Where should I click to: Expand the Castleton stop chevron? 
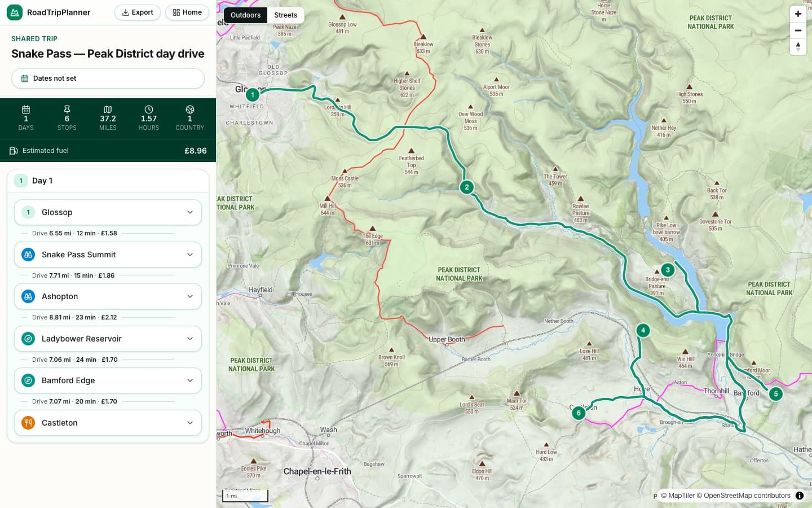click(190, 423)
